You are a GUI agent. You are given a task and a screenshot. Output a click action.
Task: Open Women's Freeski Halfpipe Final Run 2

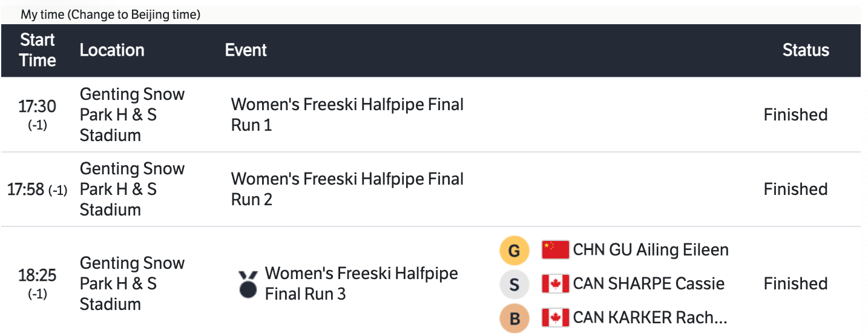click(347, 189)
